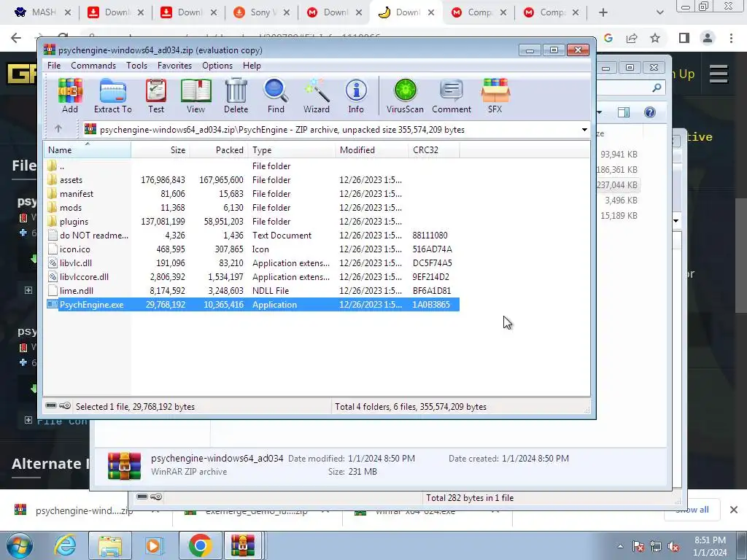
Task: Open Chrome profile avatar
Action: (708, 38)
